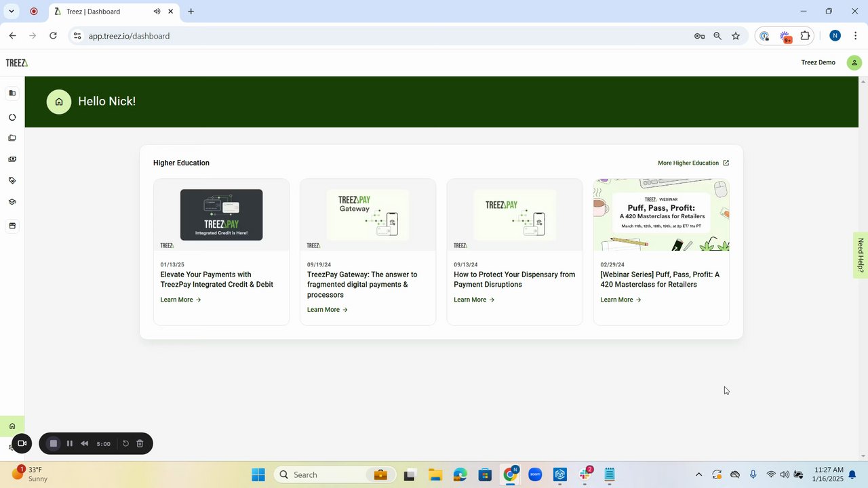The width and height of the screenshot is (868, 488).
Task: Select the Treez | Dashboard browser tab
Action: click(115, 12)
